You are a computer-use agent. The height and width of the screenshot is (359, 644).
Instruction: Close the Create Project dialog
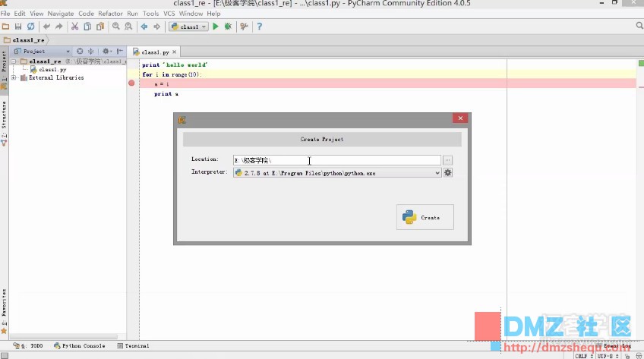(x=460, y=118)
